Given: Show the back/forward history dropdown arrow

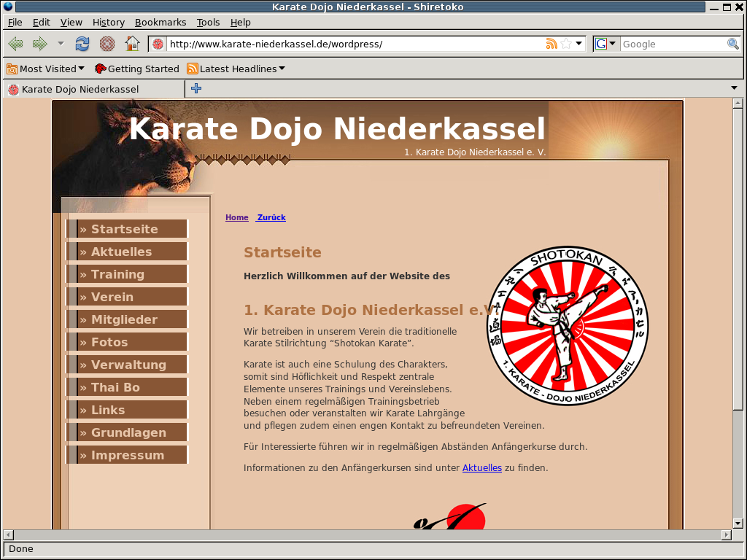Looking at the screenshot, I should (61, 44).
